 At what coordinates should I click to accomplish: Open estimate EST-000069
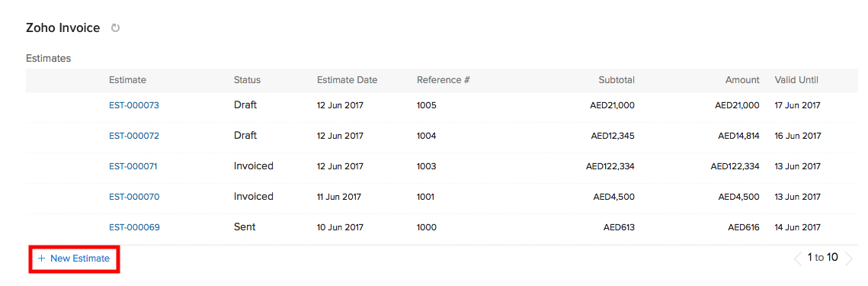134,227
